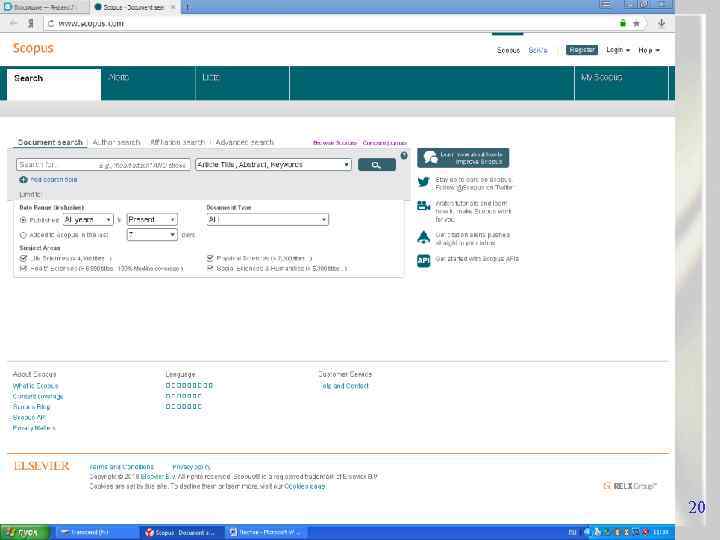The image size is (720, 540).
Task: Open the My Scopus tab
Action: tap(622, 84)
